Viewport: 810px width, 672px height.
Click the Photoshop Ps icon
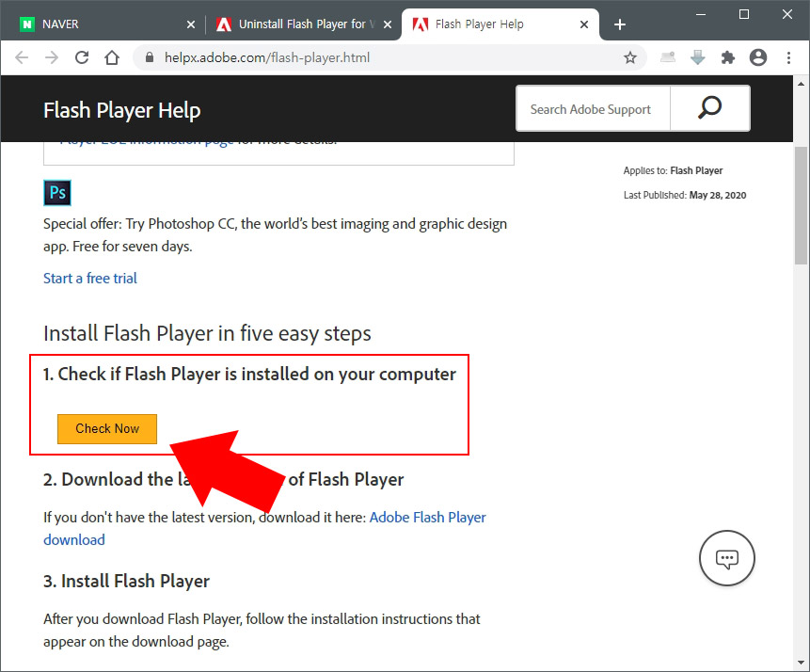pyautogui.click(x=56, y=193)
